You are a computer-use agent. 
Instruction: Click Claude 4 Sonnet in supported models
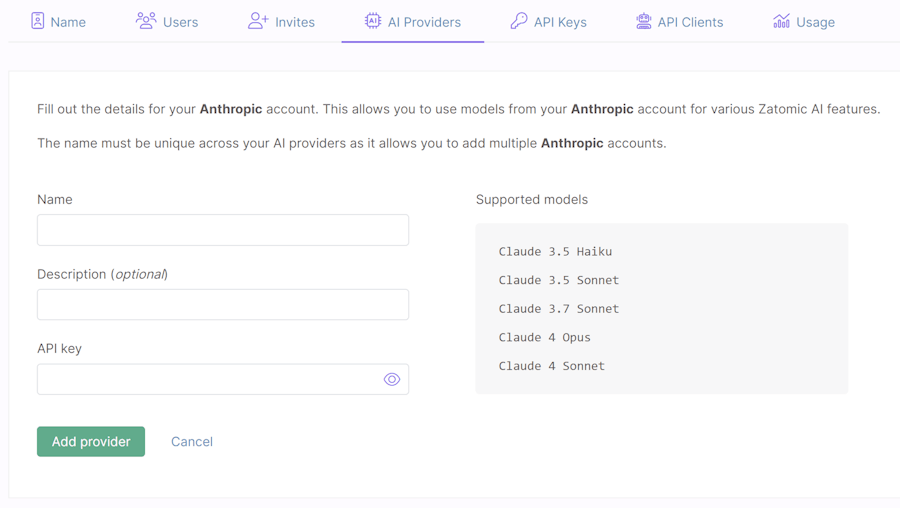pos(552,366)
